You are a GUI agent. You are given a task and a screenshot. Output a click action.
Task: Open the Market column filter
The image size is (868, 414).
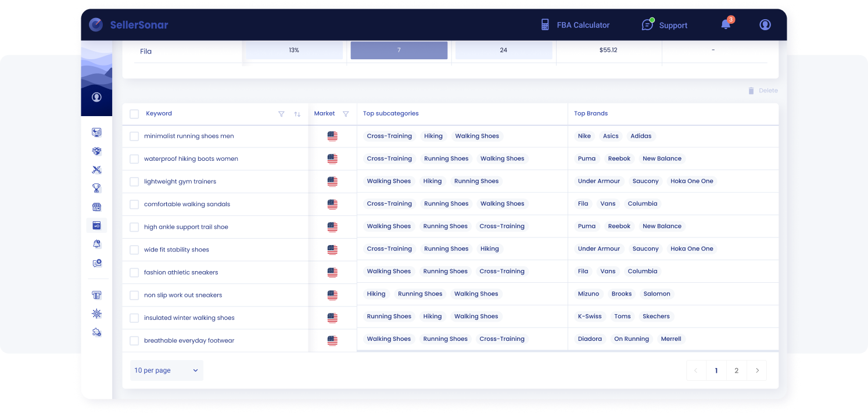click(346, 114)
